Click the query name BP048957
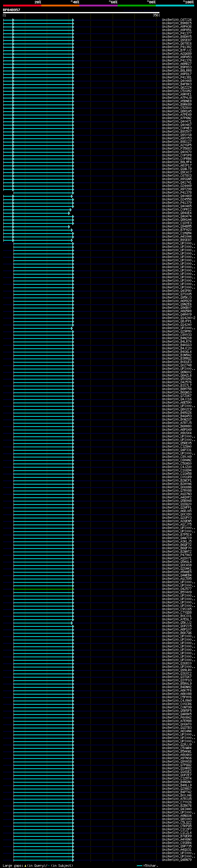Image resolution: width=197 pixels, height=868 pixels. [11, 10]
